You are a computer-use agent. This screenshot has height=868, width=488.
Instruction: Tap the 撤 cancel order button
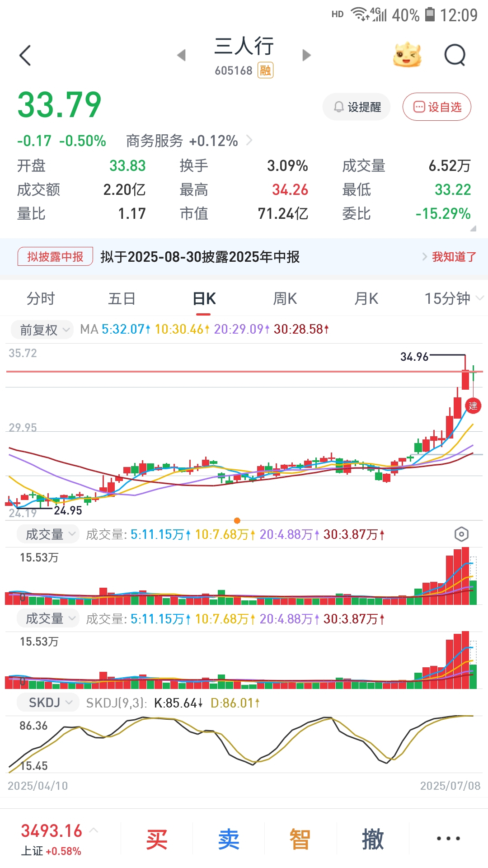(373, 839)
